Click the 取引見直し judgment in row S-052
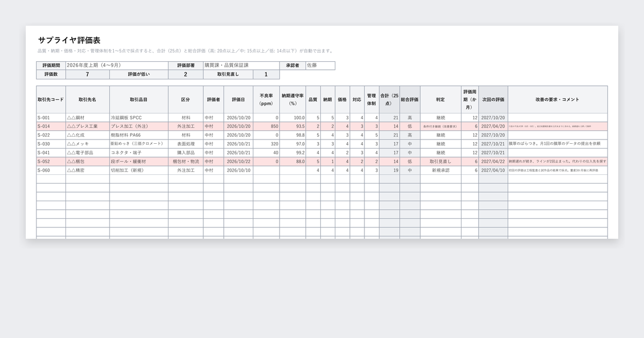Image resolution: width=644 pixels, height=338 pixels. [x=441, y=161]
